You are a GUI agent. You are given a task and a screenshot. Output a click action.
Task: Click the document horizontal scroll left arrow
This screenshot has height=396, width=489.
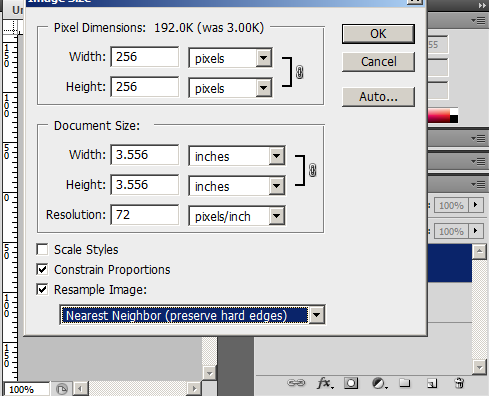tap(80, 389)
